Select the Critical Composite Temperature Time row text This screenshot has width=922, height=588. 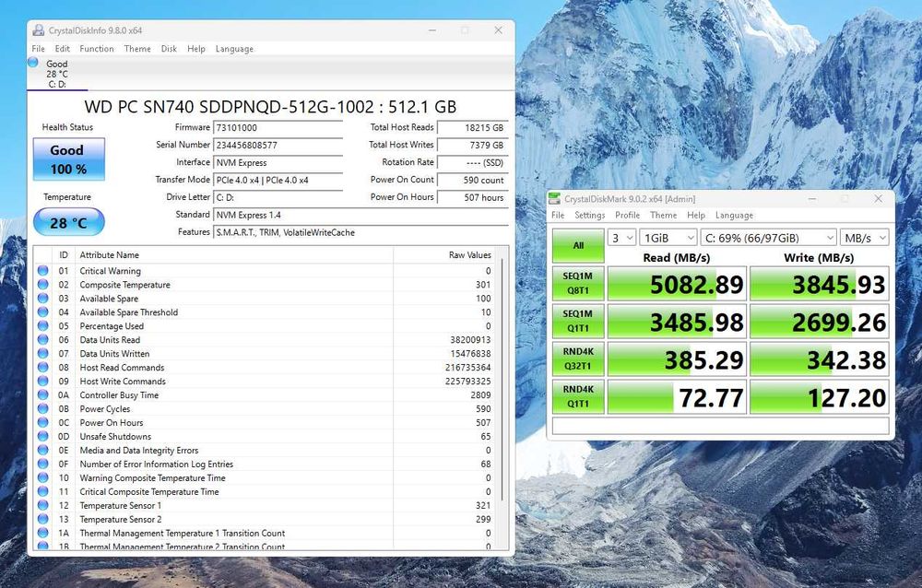coord(149,491)
